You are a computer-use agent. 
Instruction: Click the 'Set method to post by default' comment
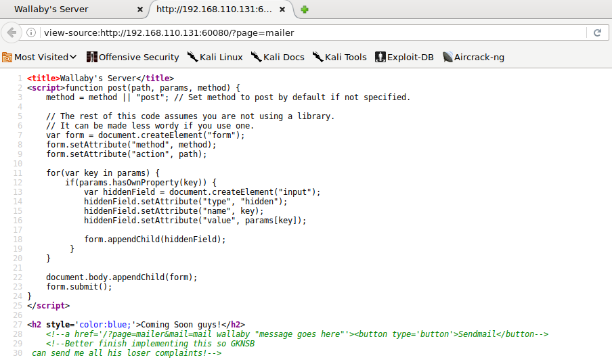tap(292, 97)
